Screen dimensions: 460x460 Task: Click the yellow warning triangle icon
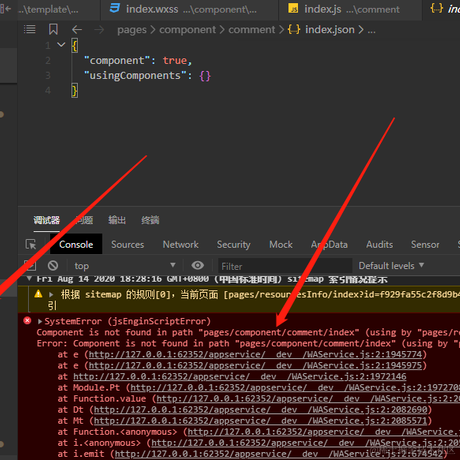pyautogui.click(x=38, y=294)
